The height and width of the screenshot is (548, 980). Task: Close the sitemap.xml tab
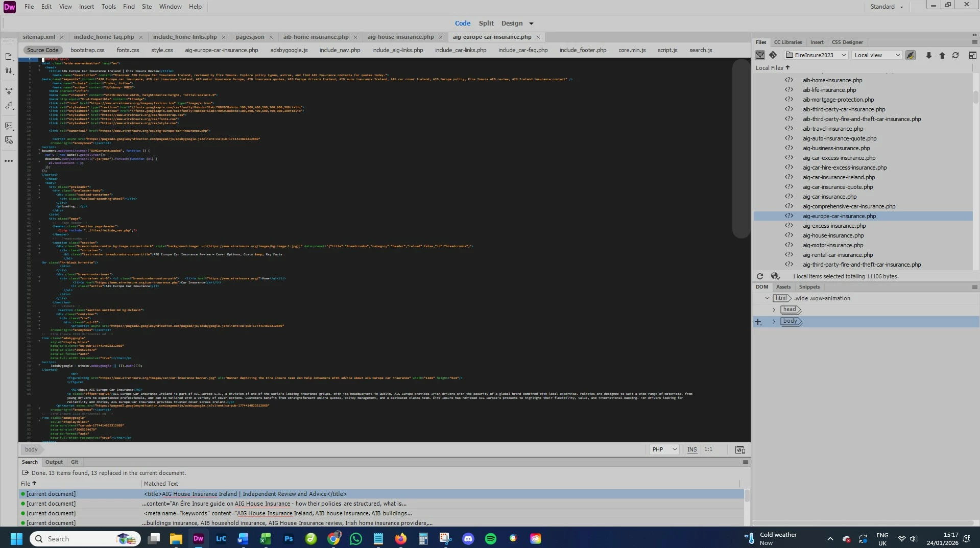tap(62, 37)
